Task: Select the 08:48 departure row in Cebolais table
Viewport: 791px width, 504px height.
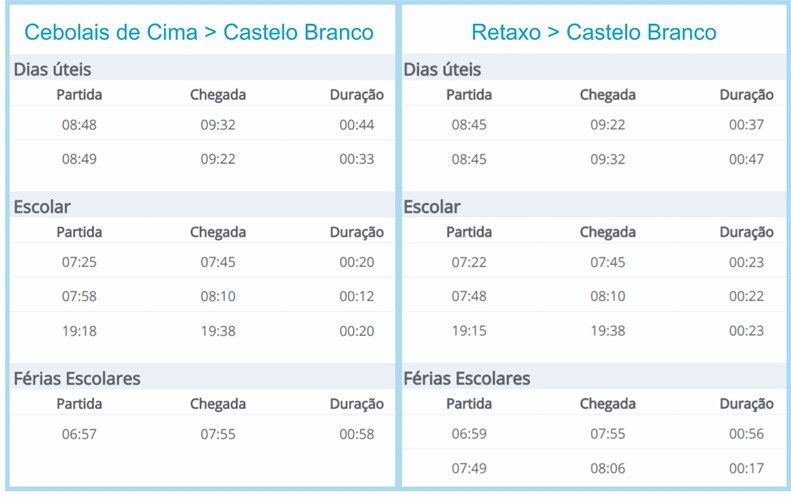Action: coord(202,125)
